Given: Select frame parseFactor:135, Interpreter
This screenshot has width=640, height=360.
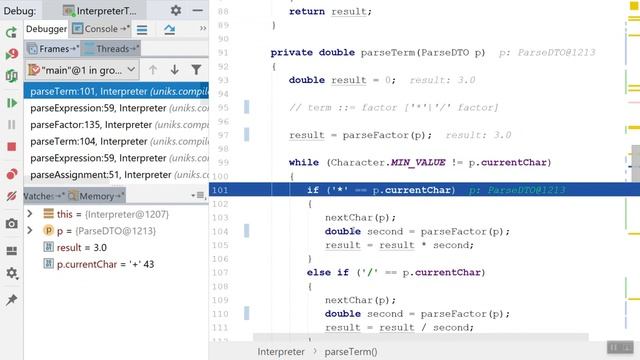Looking at the screenshot, I should pyautogui.click(x=116, y=125).
